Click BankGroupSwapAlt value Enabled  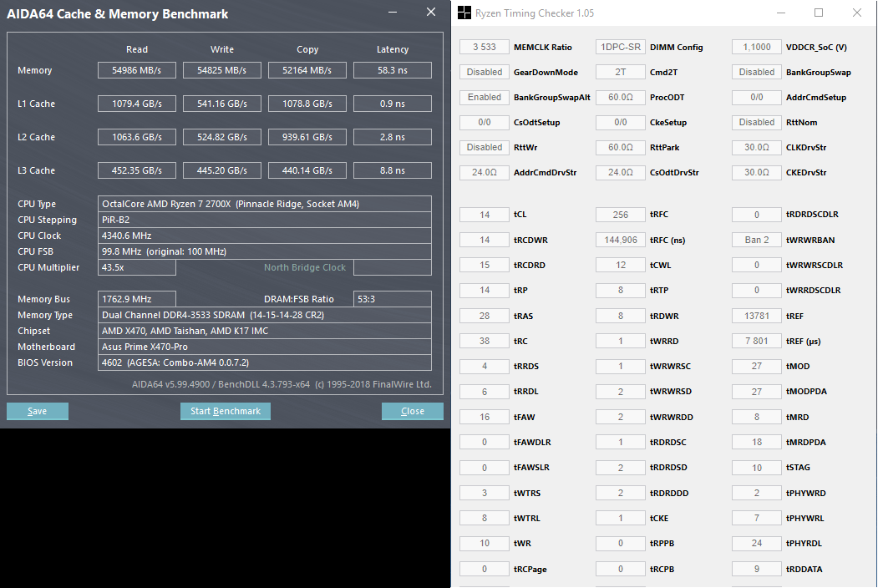485,98
